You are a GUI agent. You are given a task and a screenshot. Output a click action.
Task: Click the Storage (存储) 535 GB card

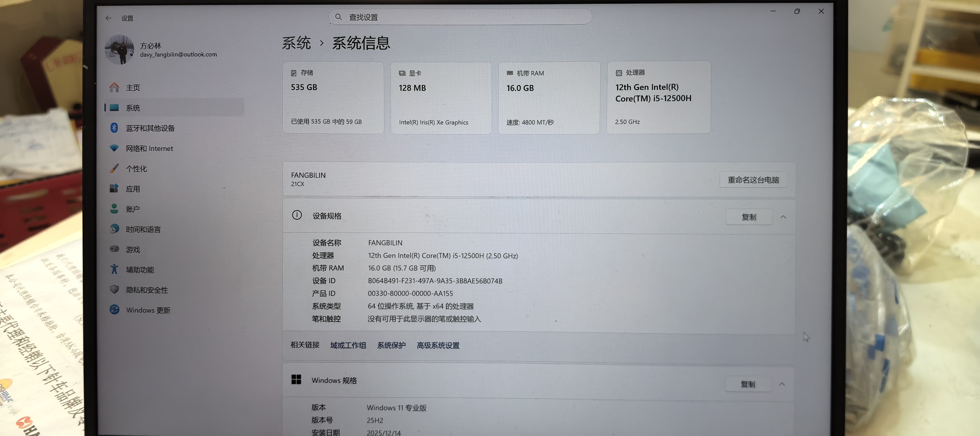[x=333, y=98]
